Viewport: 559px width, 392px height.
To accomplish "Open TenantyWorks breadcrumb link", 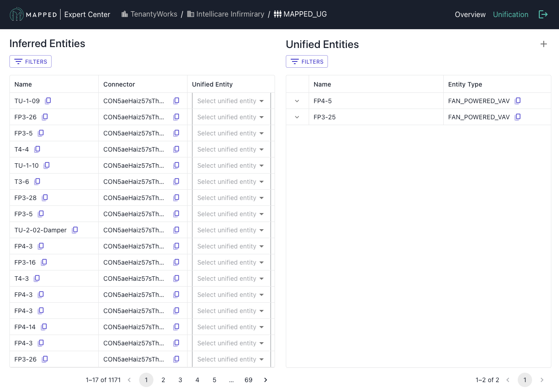I will pos(149,14).
